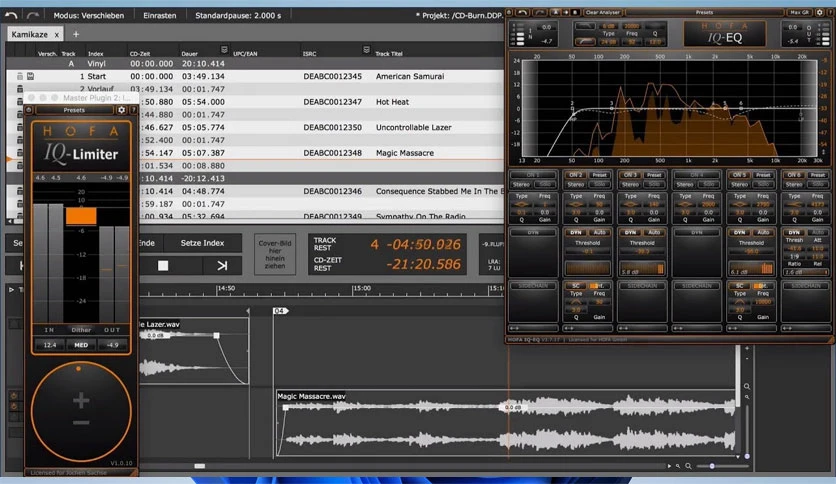Toggle EQ band ON 3
Image resolution: width=836 pixels, height=484 pixels.
(630, 175)
